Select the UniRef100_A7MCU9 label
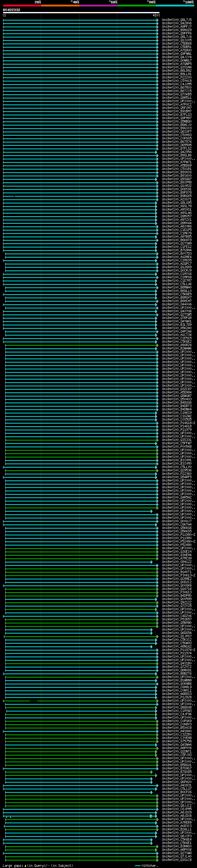The image size is (197, 868). coord(177,558)
